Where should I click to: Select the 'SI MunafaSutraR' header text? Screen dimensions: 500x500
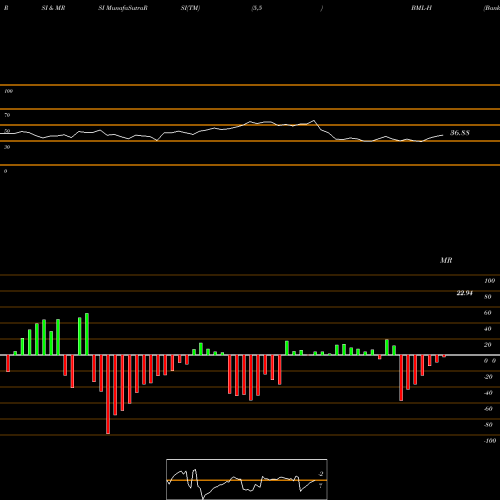tap(123, 8)
